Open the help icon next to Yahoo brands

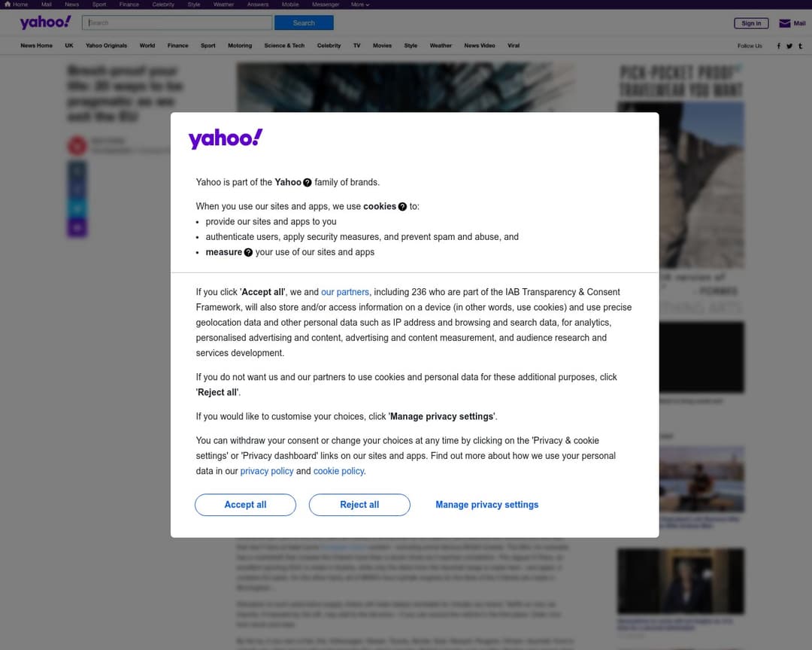coord(307,183)
